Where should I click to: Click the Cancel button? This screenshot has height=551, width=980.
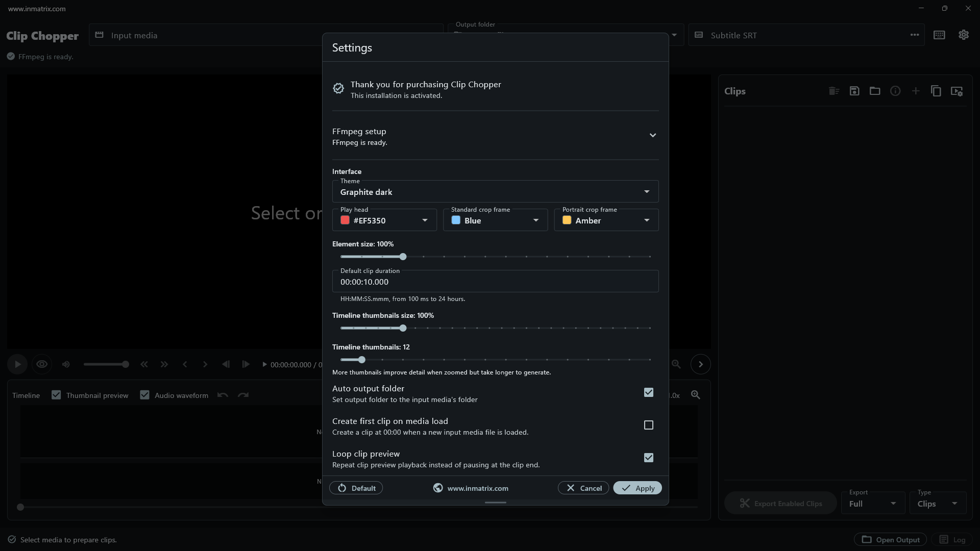point(583,488)
